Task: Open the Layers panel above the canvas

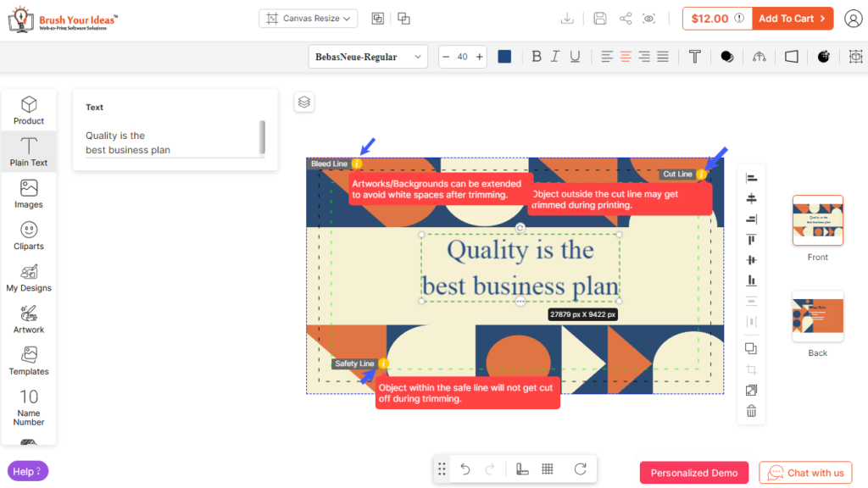Action: click(x=303, y=102)
